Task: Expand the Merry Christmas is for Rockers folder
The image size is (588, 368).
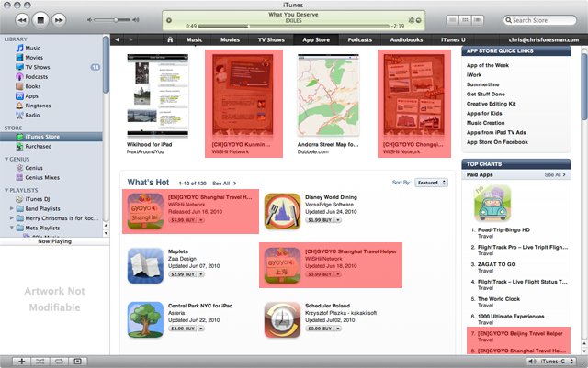Action: 12,217
